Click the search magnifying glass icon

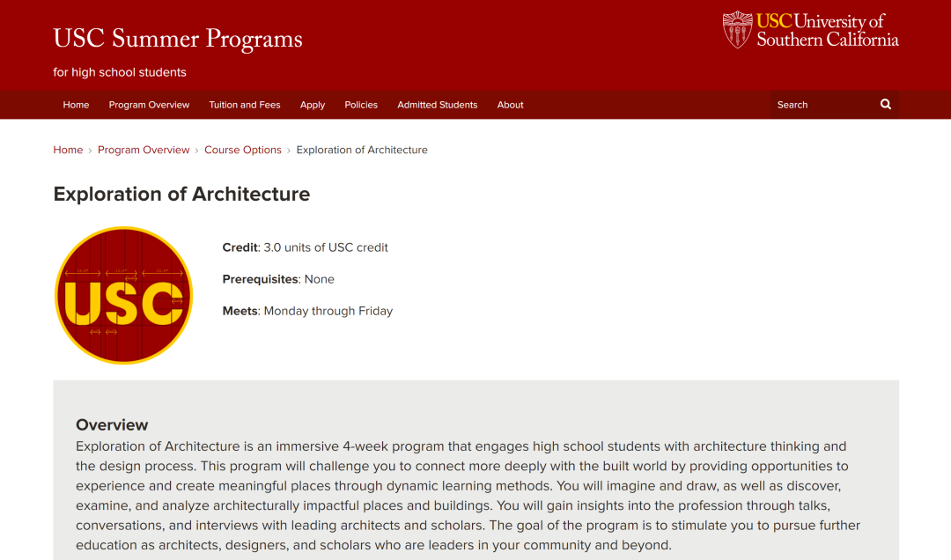(x=886, y=105)
